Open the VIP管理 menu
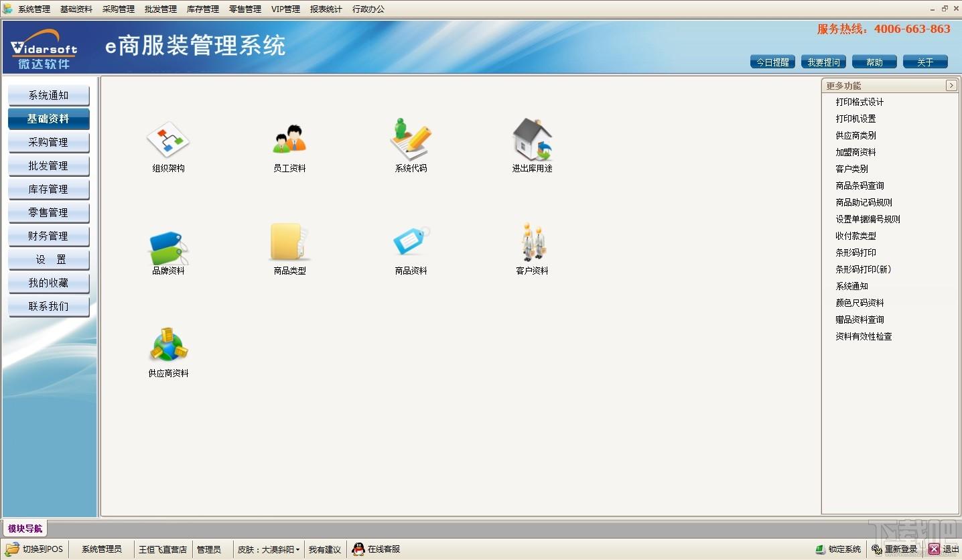 tap(285, 9)
